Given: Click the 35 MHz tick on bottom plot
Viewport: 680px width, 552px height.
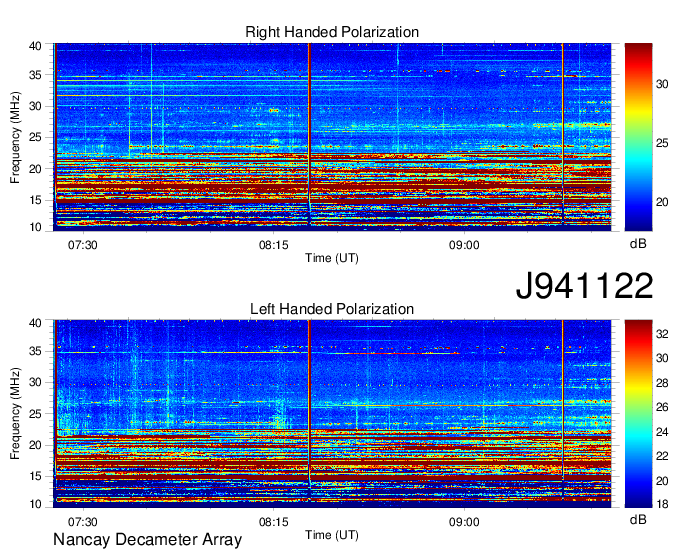Looking at the screenshot, I should click(36, 351).
